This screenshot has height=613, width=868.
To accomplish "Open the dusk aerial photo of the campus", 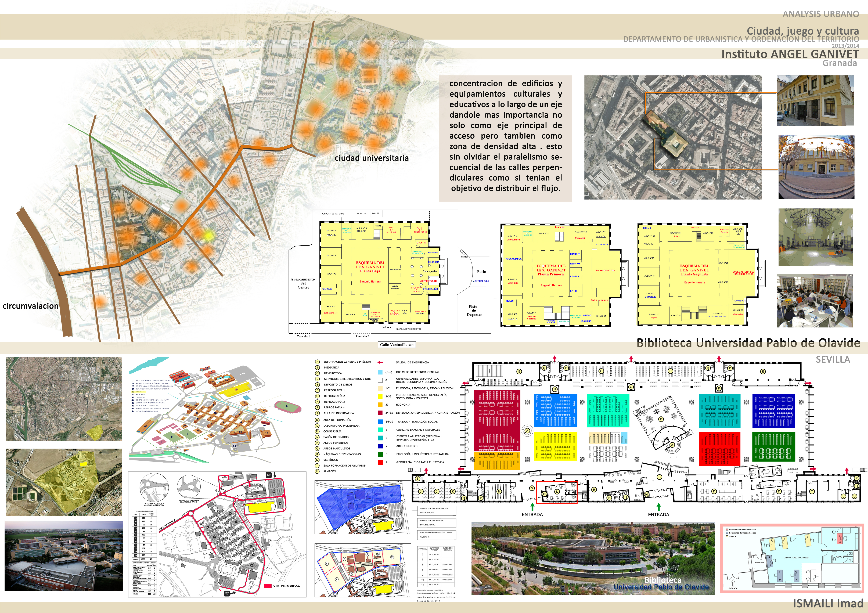I will 63,556.
